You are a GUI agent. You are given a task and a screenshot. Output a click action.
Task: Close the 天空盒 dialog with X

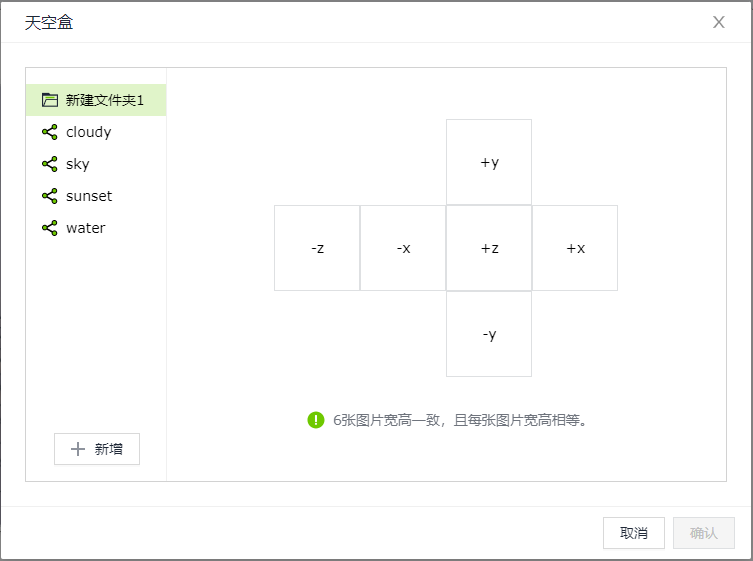[x=718, y=22]
